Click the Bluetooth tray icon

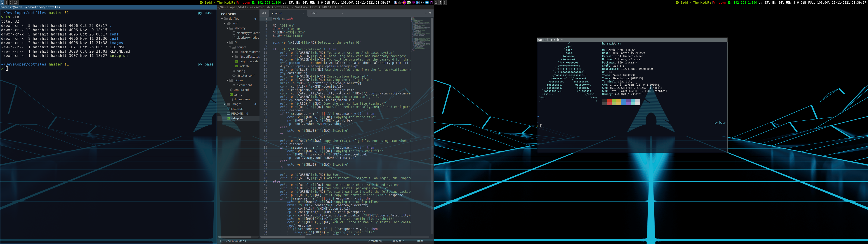(395, 2)
